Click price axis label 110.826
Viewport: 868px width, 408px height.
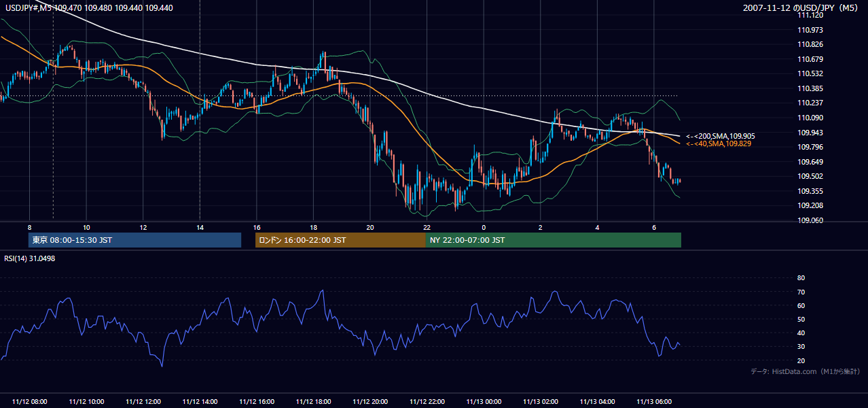(810, 45)
